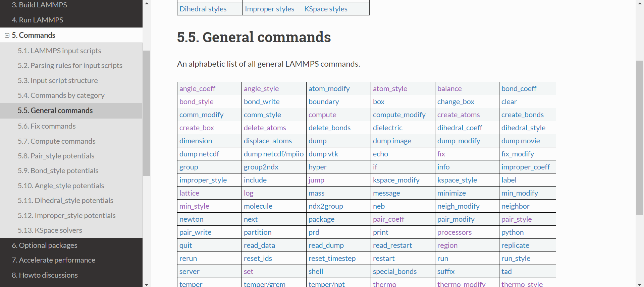
Task: Go to 5.1. LAMMPS input scripts
Action: coord(59,51)
